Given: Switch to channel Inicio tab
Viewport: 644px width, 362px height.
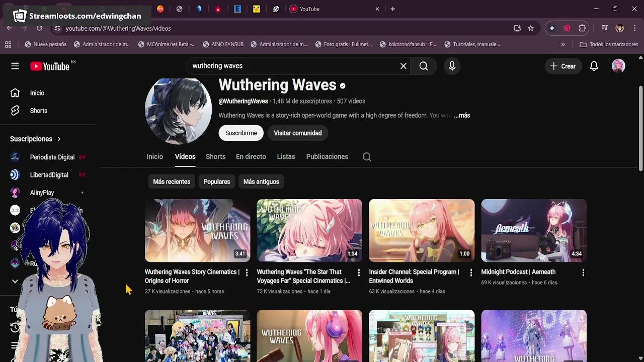Looking at the screenshot, I should pyautogui.click(x=154, y=157).
